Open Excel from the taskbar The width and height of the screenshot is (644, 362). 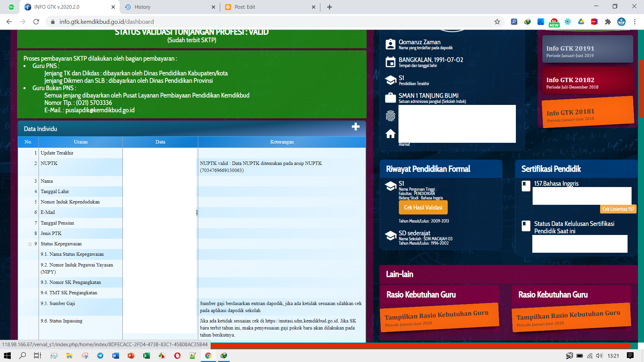[147, 356]
